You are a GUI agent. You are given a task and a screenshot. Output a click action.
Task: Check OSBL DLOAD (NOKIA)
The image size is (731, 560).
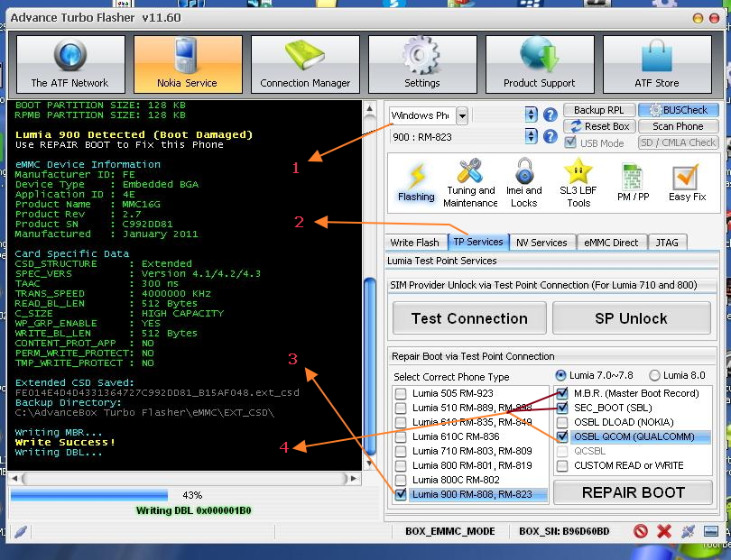562,422
